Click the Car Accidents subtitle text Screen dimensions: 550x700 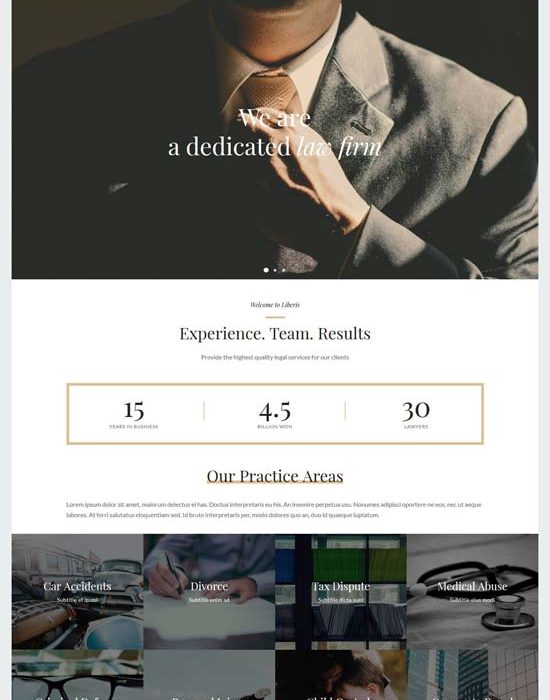click(x=77, y=600)
